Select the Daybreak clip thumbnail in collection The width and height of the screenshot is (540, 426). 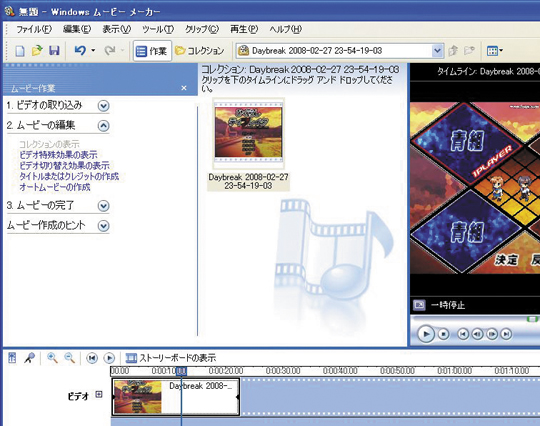pos(248,133)
